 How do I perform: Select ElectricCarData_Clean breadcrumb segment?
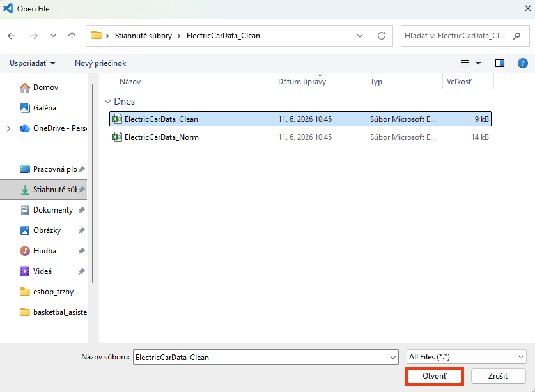223,36
